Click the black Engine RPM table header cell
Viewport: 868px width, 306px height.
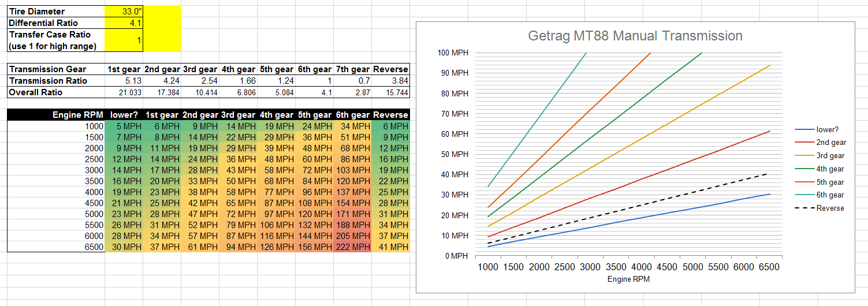coord(56,115)
